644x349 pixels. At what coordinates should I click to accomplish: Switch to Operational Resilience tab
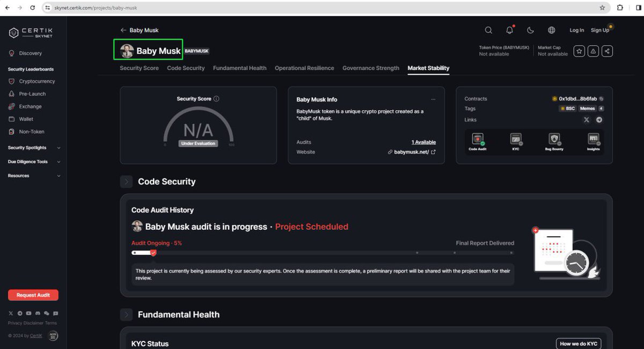[x=304, y=68]
